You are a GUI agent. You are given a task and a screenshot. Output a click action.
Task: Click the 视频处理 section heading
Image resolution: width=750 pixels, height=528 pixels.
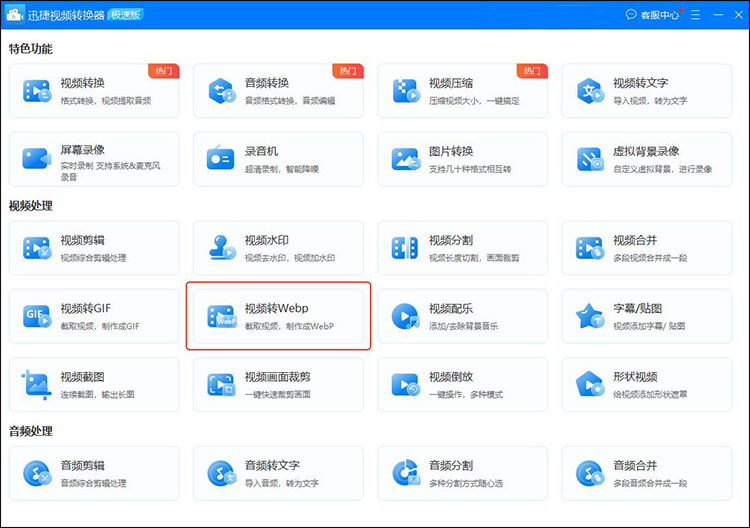click(31, 206)
